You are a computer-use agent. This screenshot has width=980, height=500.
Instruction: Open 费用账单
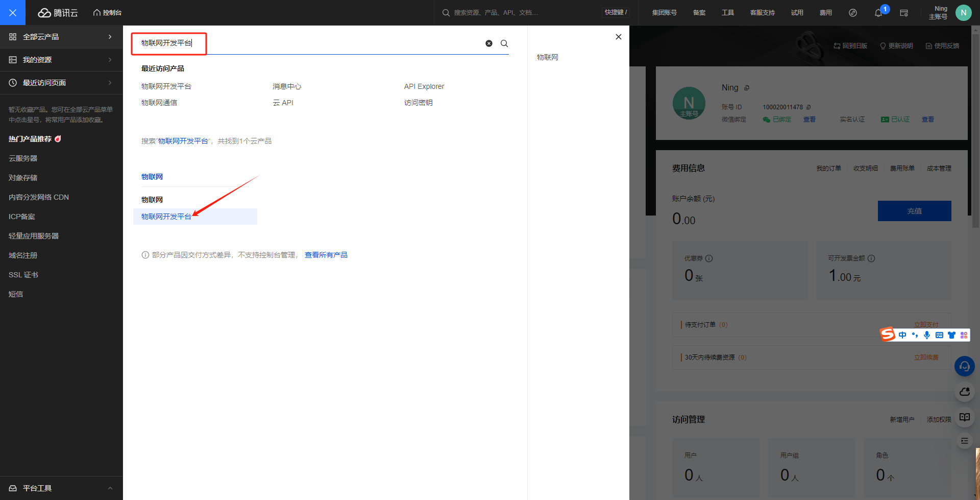(x=902, y=169)
